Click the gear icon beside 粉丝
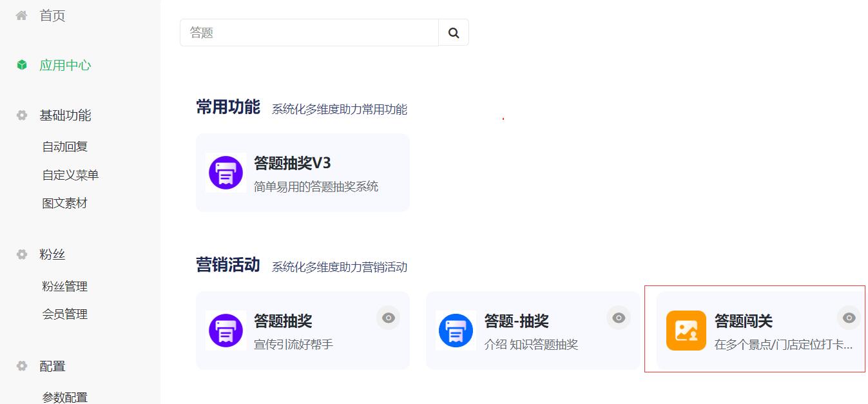 [22, 255]
